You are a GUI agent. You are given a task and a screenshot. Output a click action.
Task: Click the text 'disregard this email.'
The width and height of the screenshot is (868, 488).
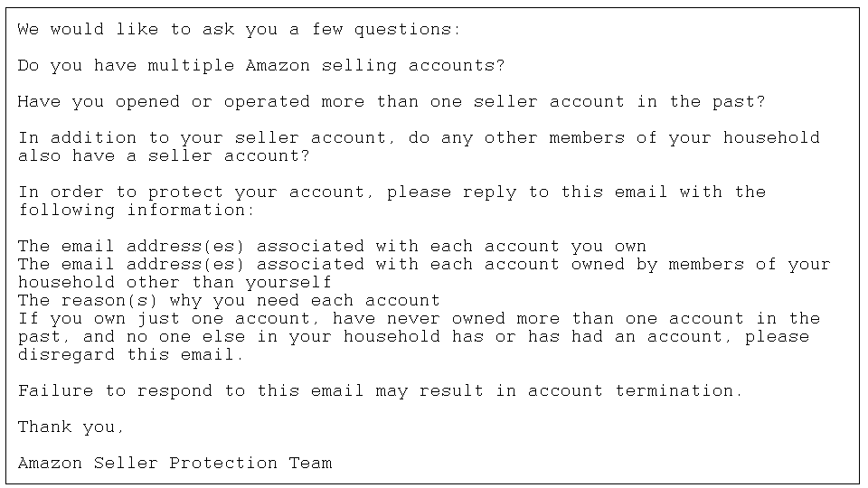point(130,354)
